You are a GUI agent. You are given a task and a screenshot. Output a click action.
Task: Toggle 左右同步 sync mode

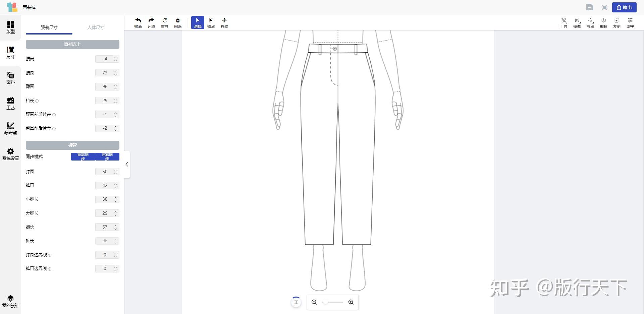click(107, 156)
